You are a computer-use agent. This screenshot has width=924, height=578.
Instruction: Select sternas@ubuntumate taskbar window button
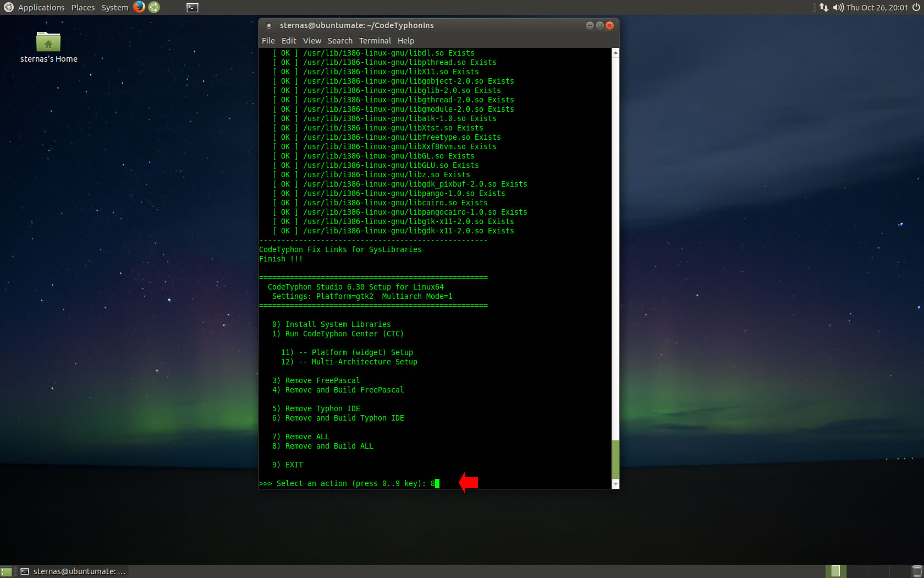coord(74,571)
